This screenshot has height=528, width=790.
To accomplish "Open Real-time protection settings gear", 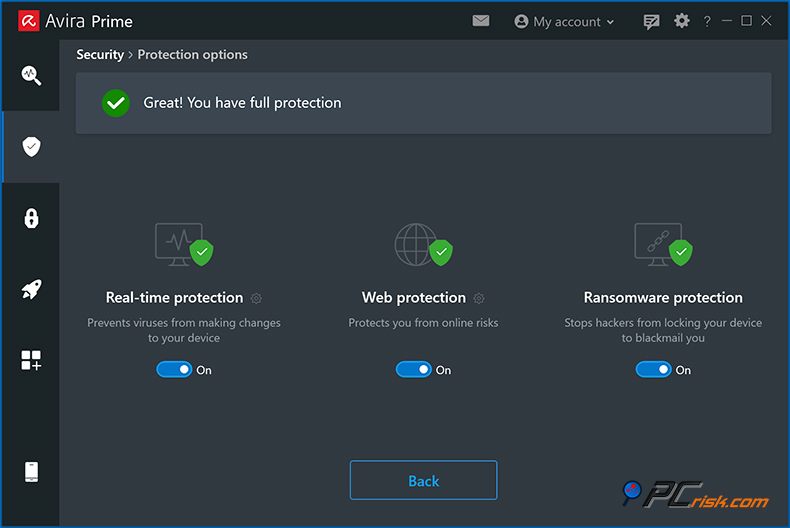I will point(257,298).
